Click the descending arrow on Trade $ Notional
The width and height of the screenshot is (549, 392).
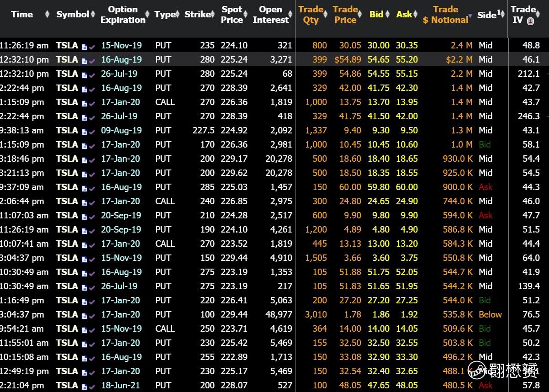tap(471, 16)
